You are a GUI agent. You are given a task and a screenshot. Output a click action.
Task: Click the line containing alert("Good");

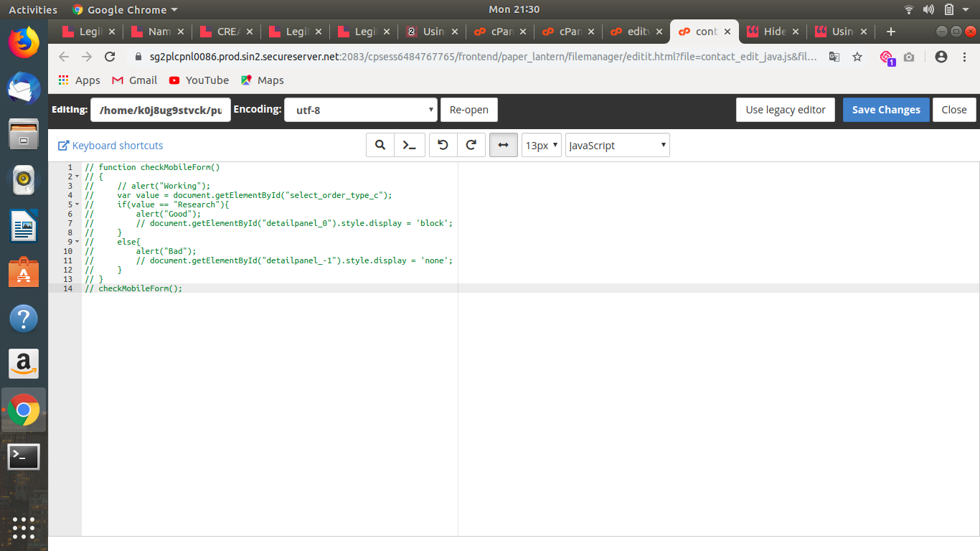pos(143,214)
